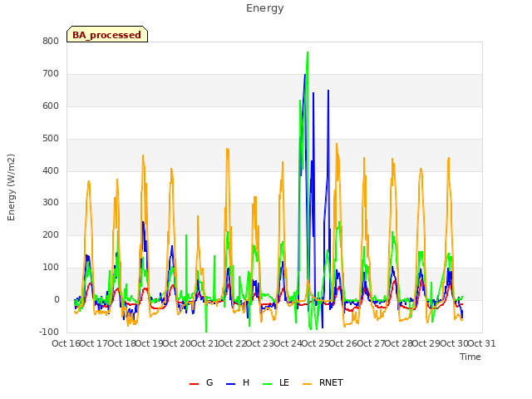Click the 500 y-axis tick label

click(x=51, y=139)
